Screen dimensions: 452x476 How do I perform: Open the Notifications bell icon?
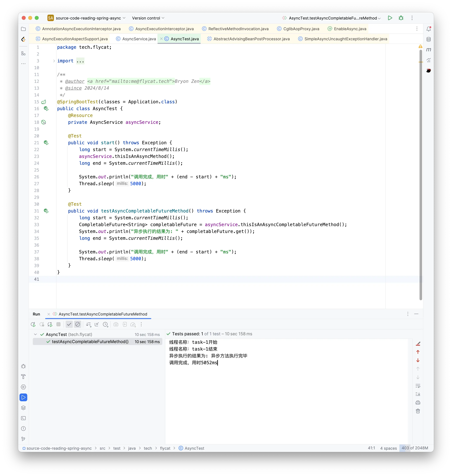pyautogui.click(x=428, y=29)
